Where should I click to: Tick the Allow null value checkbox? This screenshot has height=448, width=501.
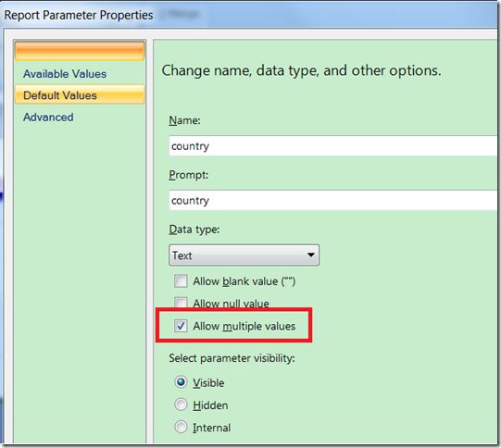pos(181,303)
